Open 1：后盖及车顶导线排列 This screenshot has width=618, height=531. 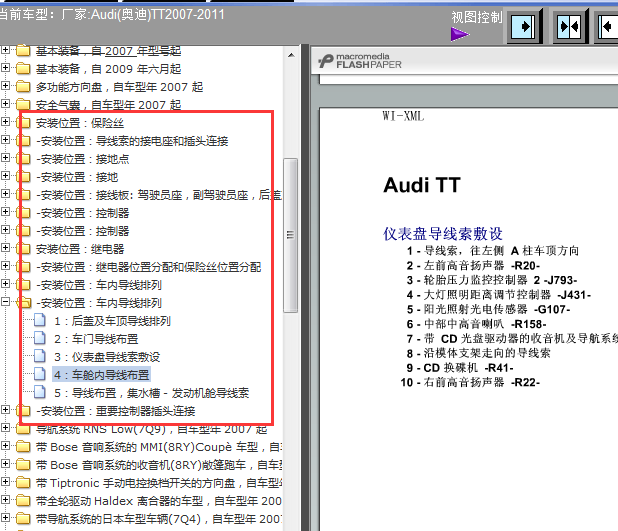(112, 321)
